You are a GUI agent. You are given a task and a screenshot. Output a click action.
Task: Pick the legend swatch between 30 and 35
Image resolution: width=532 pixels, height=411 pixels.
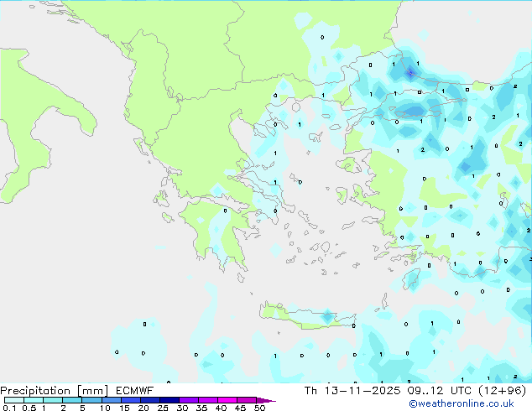pos(188,400)
